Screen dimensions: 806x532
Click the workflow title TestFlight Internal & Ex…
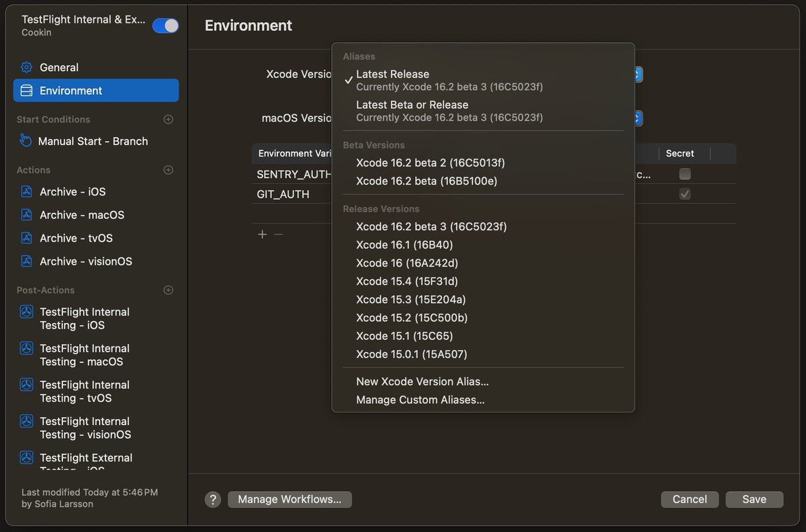click(83, 19)
